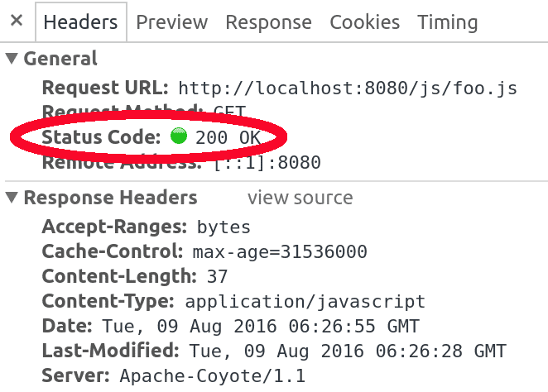Switch to the Cookies tab
Screen dimensions: 548x392
pos(365,22)
